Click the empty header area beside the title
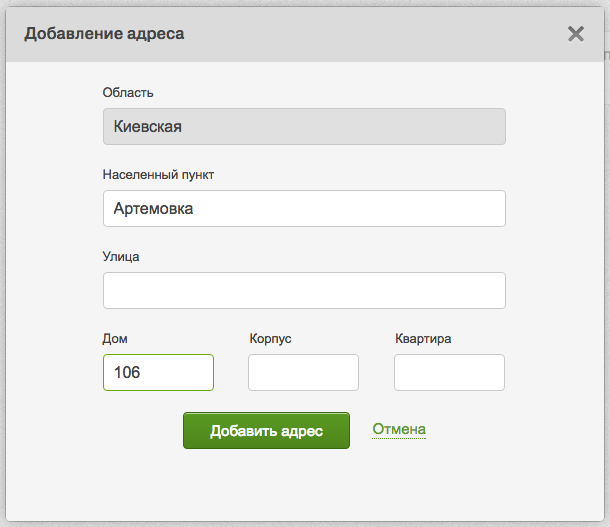Viewport: 610px width, 527px height. pyautogui.click(x=380, y=34)
